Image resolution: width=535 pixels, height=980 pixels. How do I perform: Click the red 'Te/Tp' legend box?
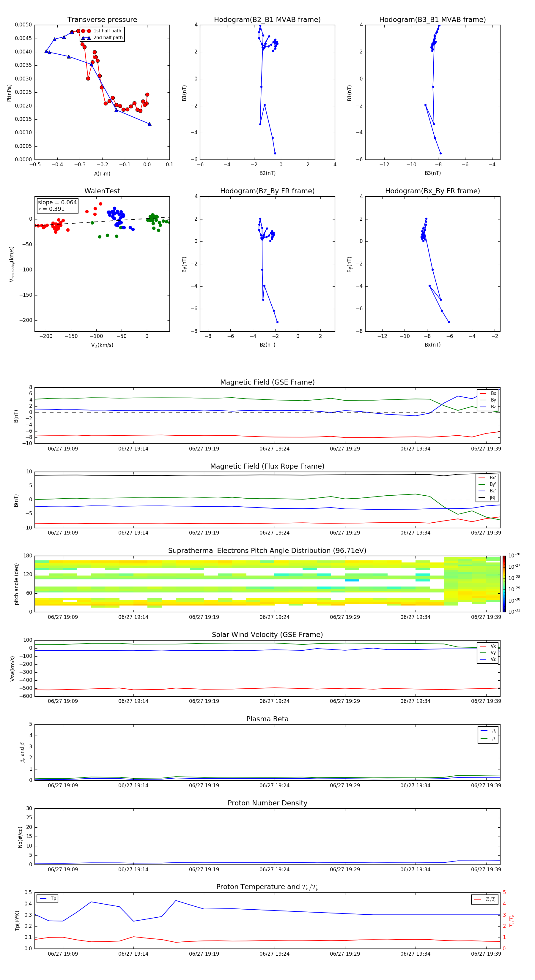tap(485, 899)
